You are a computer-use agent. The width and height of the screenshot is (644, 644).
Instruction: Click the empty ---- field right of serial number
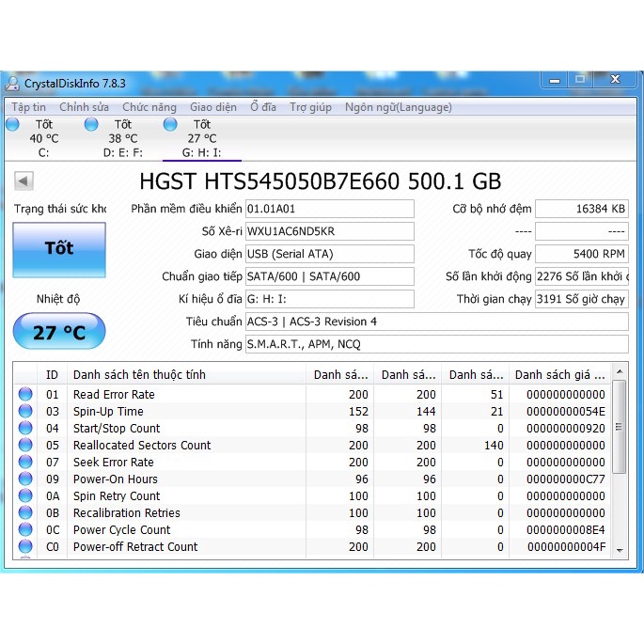[x=582, y=231]
